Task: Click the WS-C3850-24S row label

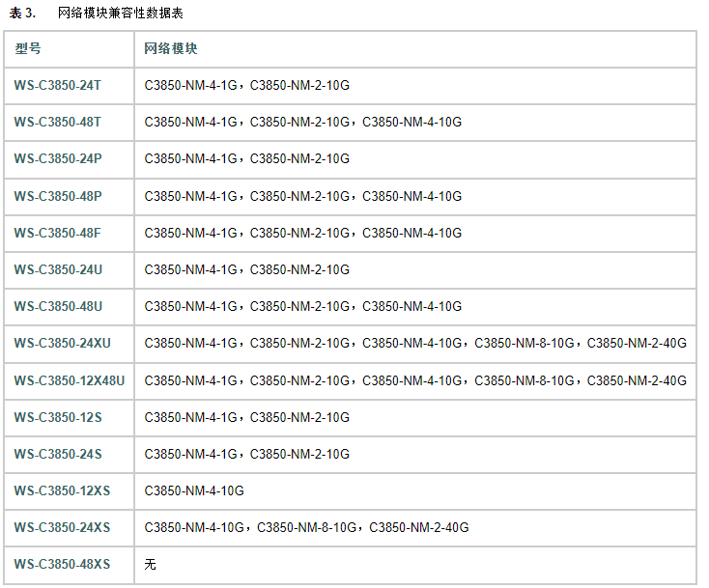Action: [58, 454]
